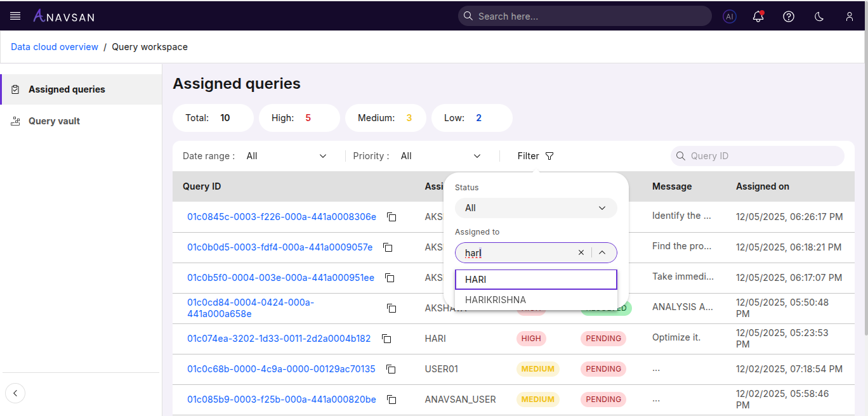Open the help question mark icon
Image resolution: width=868 pixels, height=416 pixels.
pyautogui.click(x=788, y=16)
